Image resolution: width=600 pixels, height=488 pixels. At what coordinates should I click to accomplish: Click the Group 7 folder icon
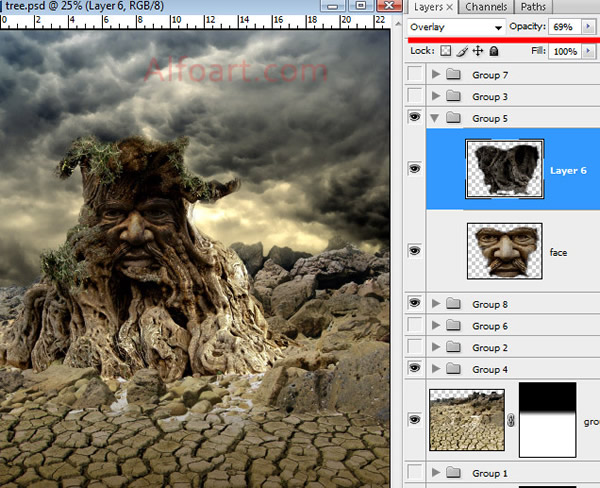pos(452,75)
